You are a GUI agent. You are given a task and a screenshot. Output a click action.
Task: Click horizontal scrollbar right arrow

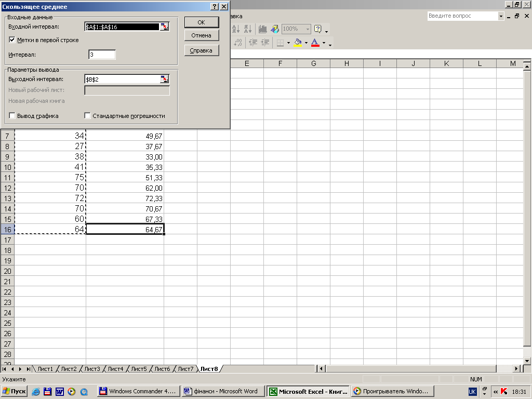pyautogui.click(x=516, y=368)
